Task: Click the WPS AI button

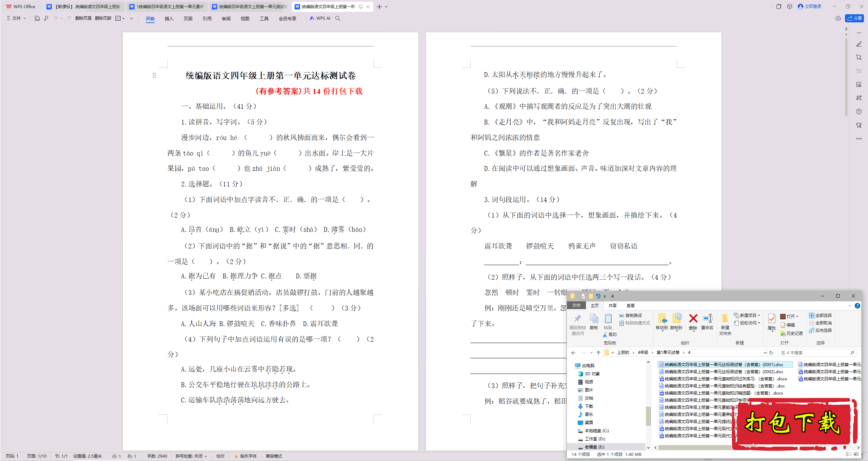Action: pyautogui.click(x=320, y=18)
